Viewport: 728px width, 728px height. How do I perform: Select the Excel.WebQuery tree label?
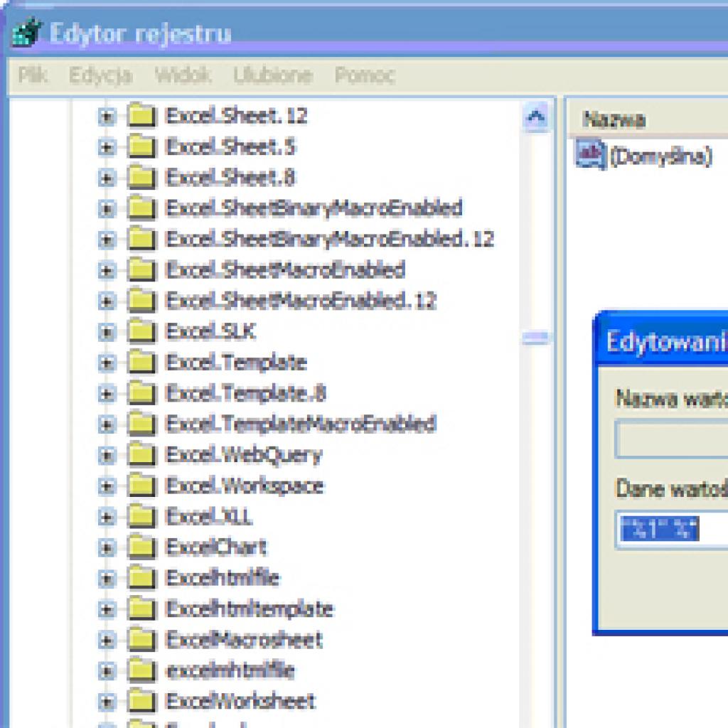(x=243, y=455)
